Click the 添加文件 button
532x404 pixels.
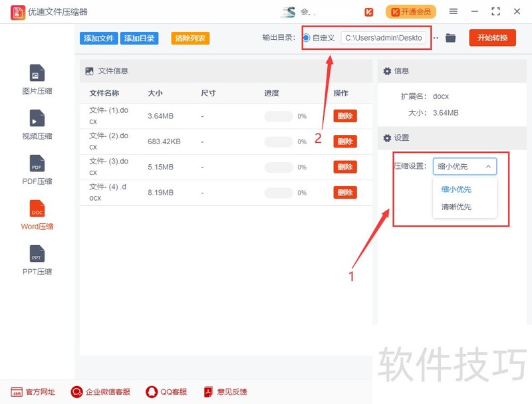point(98,39)
